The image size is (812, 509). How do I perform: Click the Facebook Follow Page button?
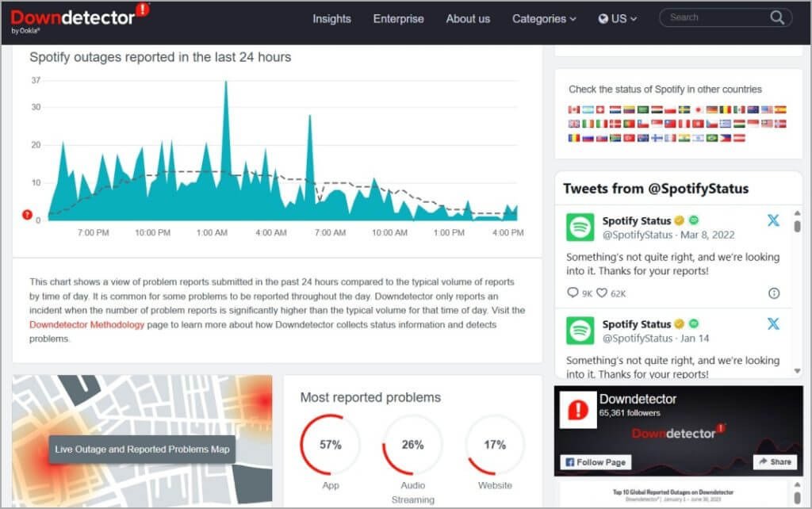coord(596,462)
